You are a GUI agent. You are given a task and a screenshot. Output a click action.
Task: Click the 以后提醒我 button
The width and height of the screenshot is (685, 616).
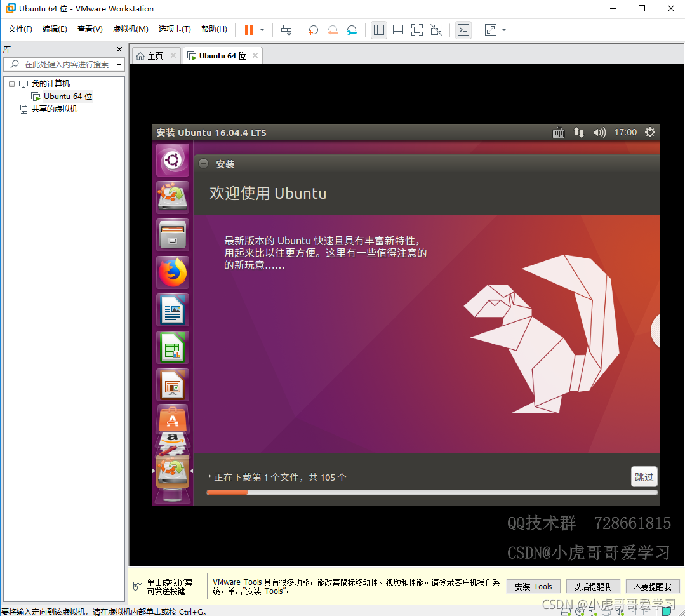click(x=593, y=587)
